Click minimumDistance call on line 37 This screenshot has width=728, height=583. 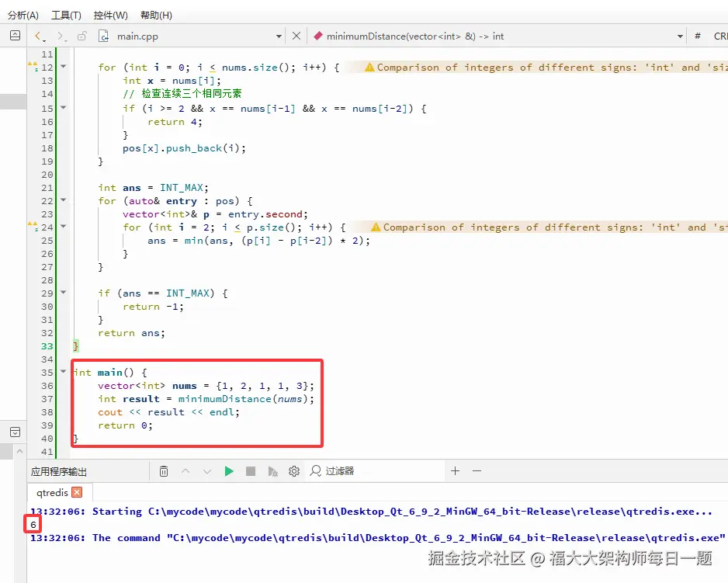tap(225, 399)
